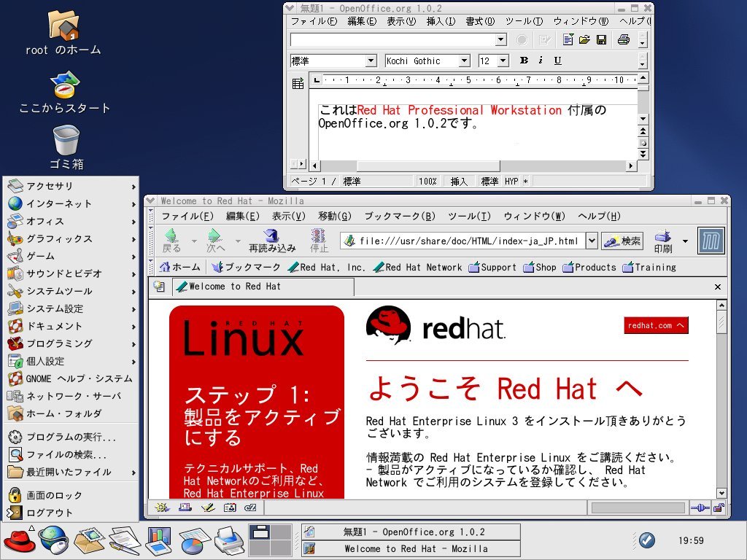Expand the オフィス submenu

(71, 222)
